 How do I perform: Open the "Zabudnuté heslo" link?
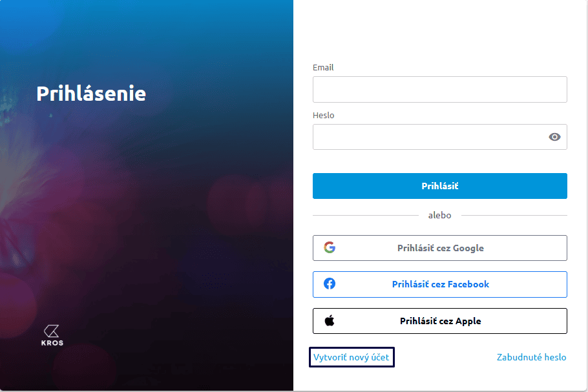(x=531, y=357)
